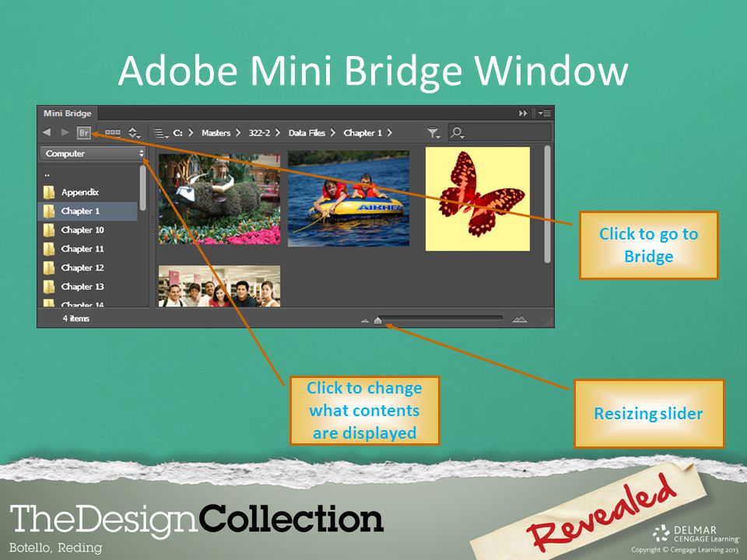The width and height of the screenshot is (747, 560).
Task: Click the Chapter 1 path segment
Action: pyautogui.click(x=363, y=133)
